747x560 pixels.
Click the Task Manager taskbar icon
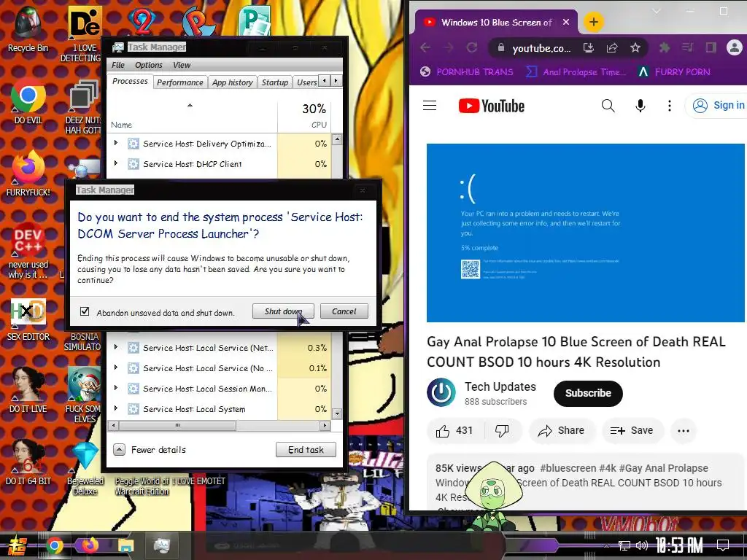pos(161,545)
